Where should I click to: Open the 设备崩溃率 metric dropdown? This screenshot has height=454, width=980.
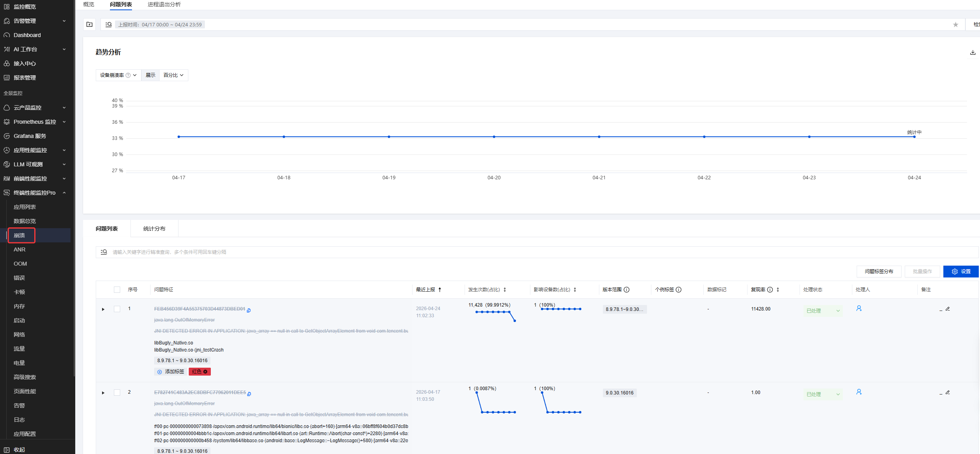pos(118,75)
